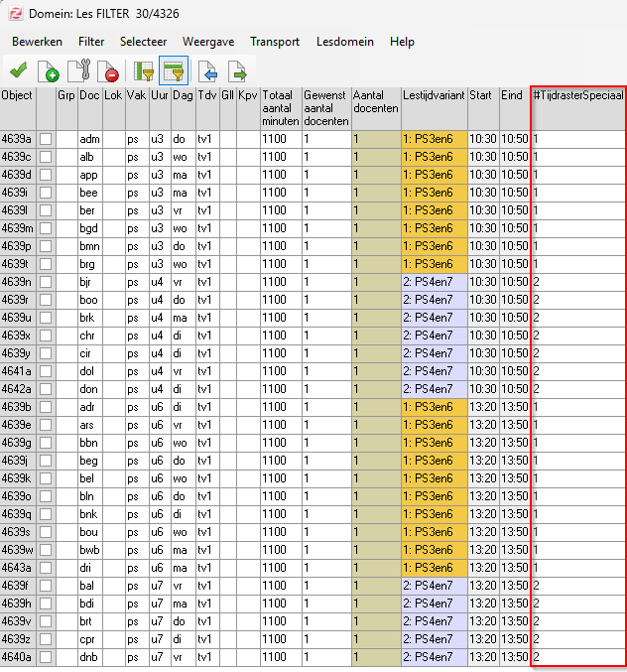Tick the checkbox for row 4639n

45,282
